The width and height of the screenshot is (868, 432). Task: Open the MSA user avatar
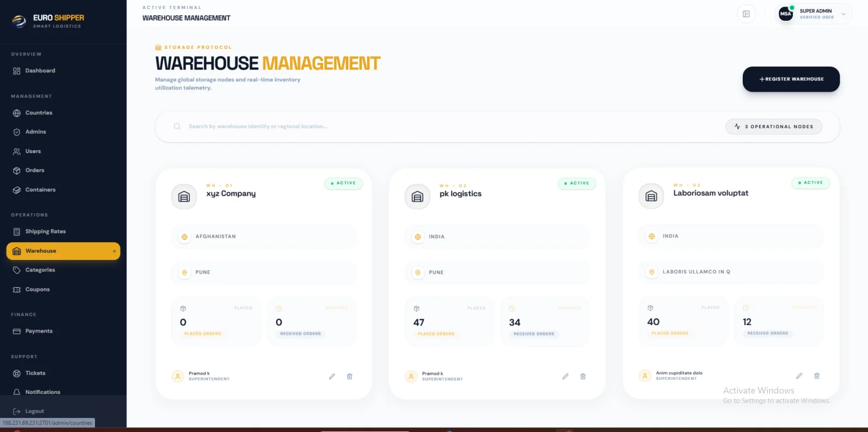click(786, 14)
